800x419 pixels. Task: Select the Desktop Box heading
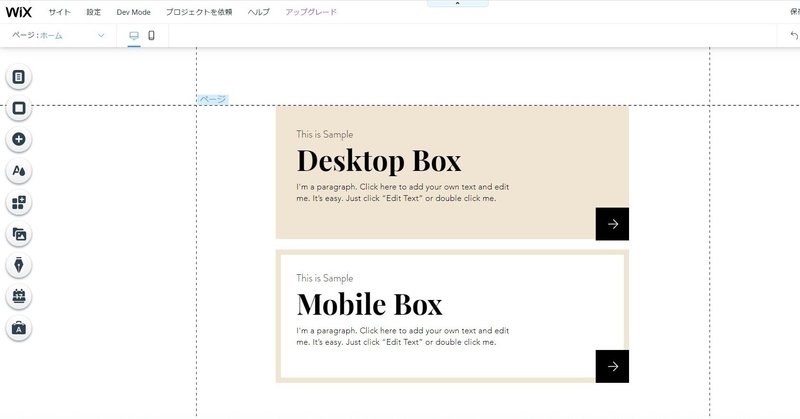click(x=379, y=161)
